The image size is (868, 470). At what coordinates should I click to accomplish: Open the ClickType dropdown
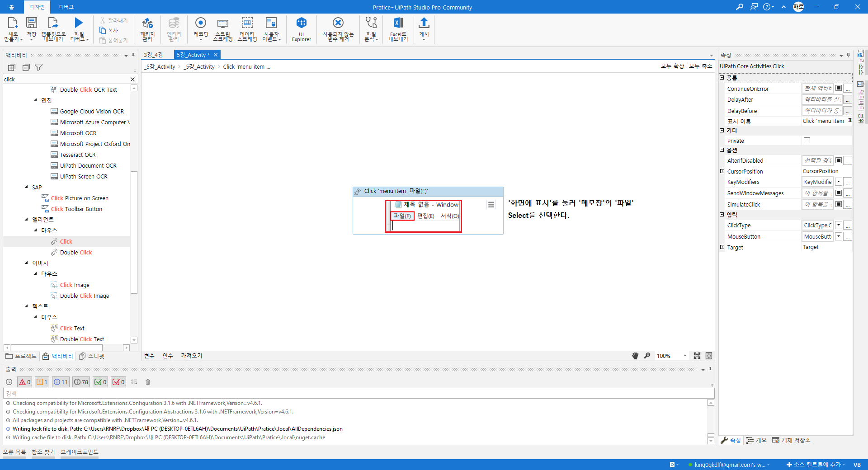[839, 225]
